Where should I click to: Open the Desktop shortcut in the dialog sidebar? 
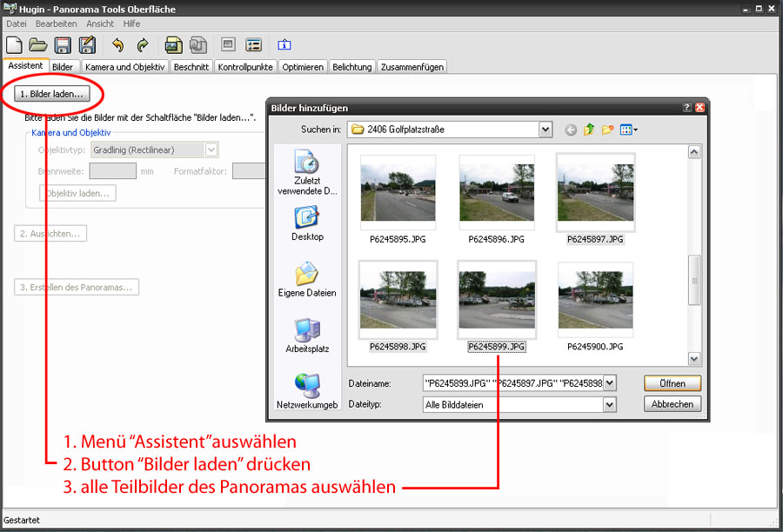click(x=307, y=223)
